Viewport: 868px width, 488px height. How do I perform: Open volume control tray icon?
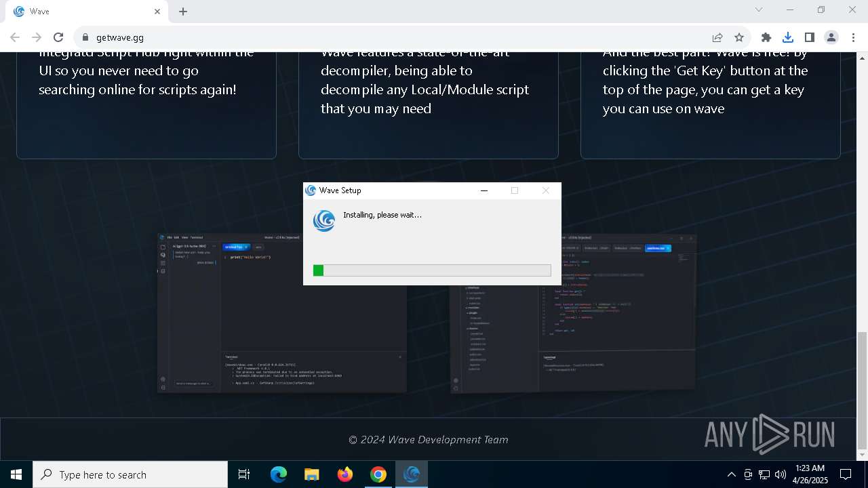coord(781,474)
